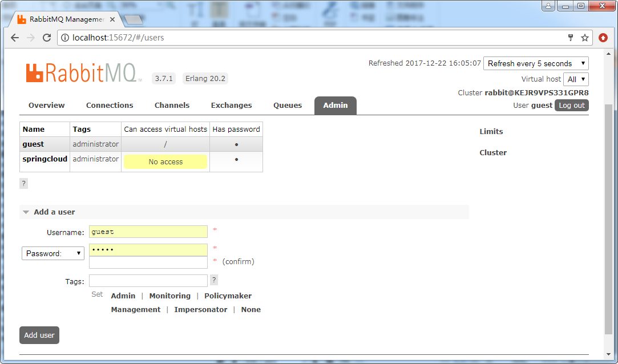Image resolution: width=618 pixels, height=364 pixels.
Task: Open the Virtual host dropdown
Action: pos(576,79)
